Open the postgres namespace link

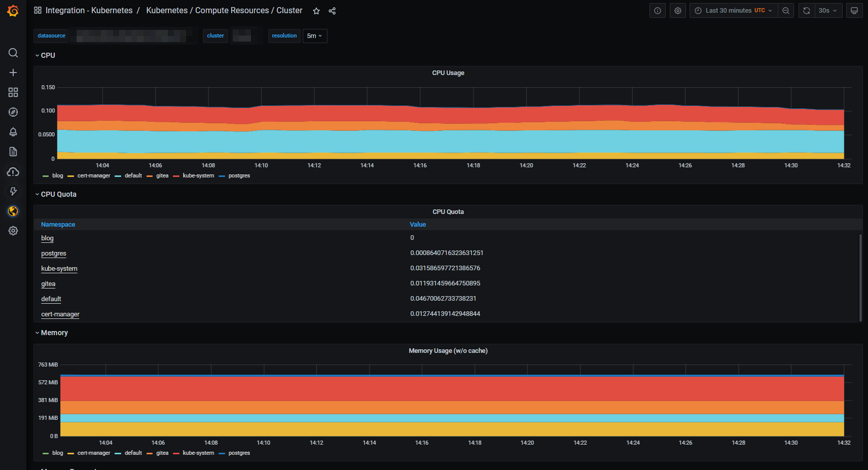point(54,254)
